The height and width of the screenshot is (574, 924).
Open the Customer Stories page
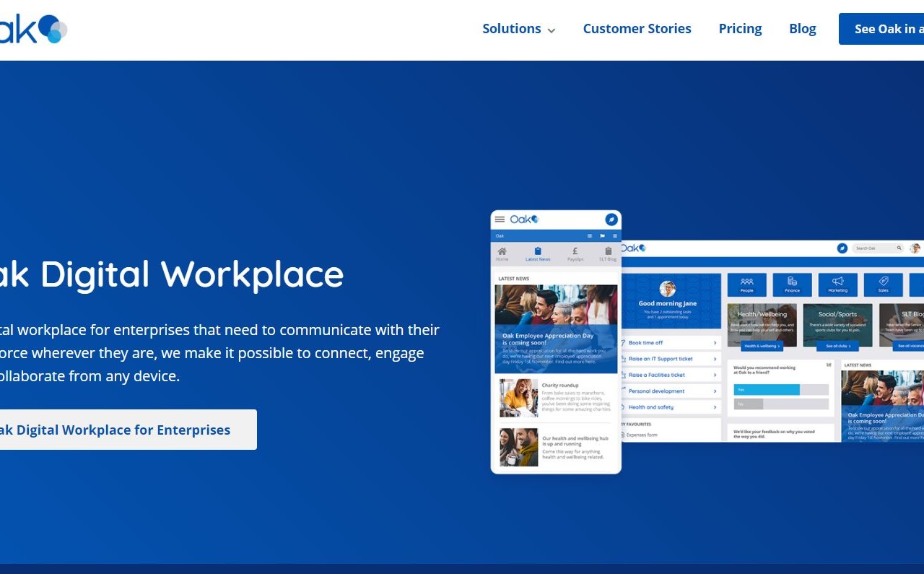click(x=637, y=29)
